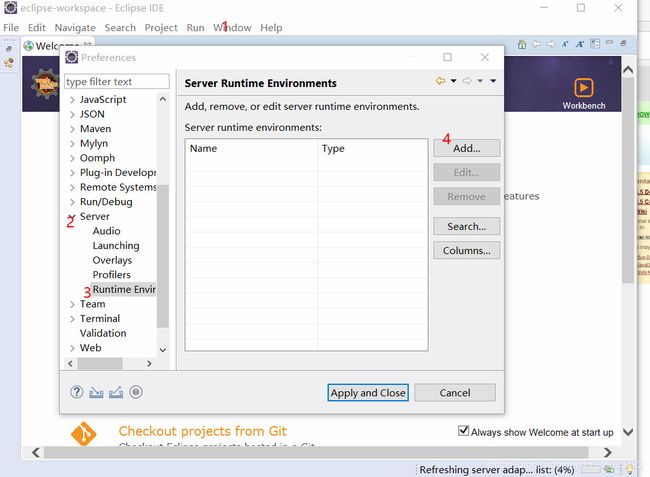
Task: Open preferences page view menu triangle
Action: [493, 81]
